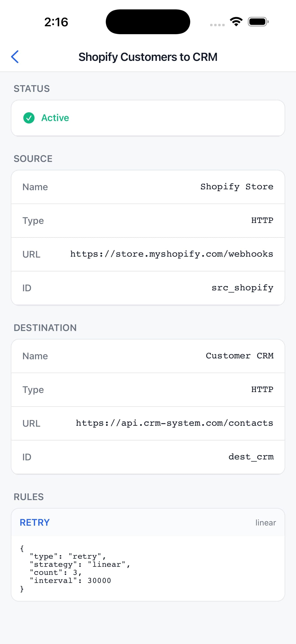Tap the linear strategy label
Screen dimensions: 296x644
tap(266, 523)
